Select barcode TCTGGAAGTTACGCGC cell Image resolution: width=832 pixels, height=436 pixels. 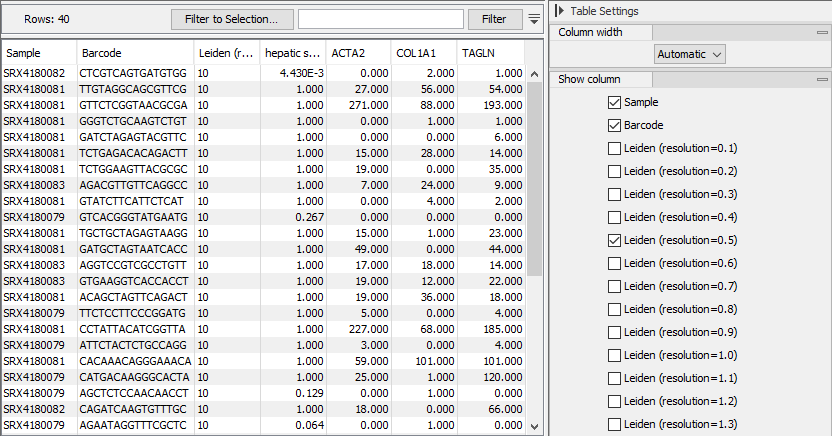pyautogui.click(x=135, y=169)
